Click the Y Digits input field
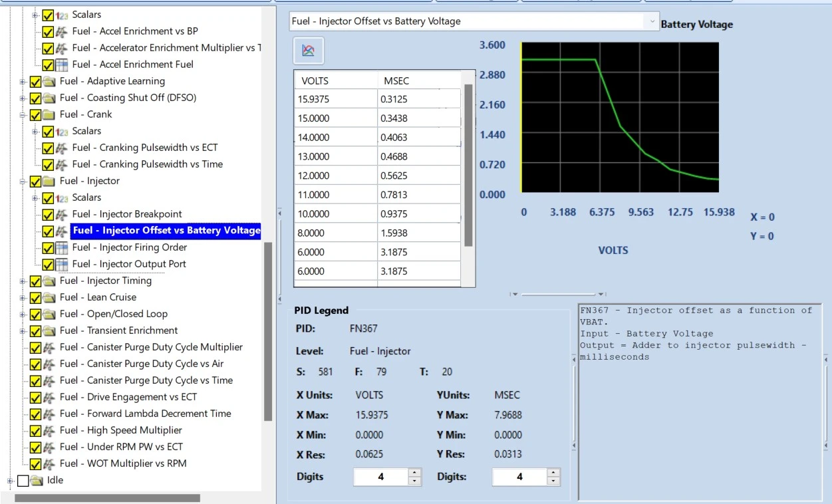Image resolution: width=832 pixels, height=504 pixels. coord(519,477)
